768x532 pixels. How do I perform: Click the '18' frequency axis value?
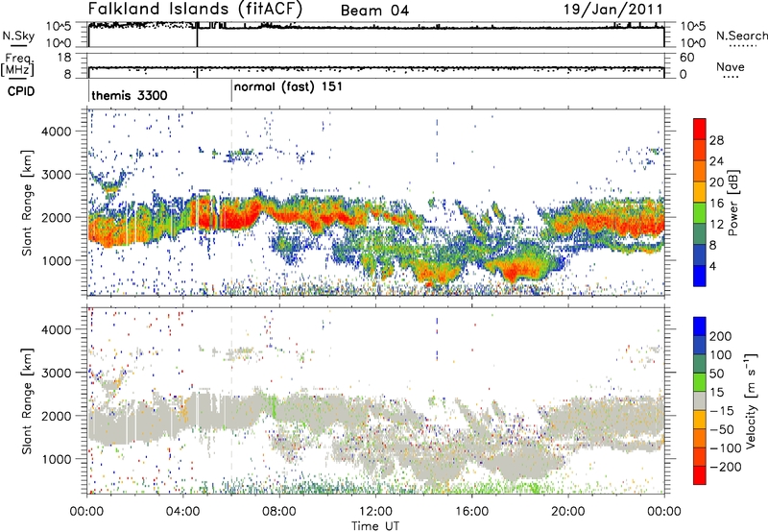click(x=63, y=58)
